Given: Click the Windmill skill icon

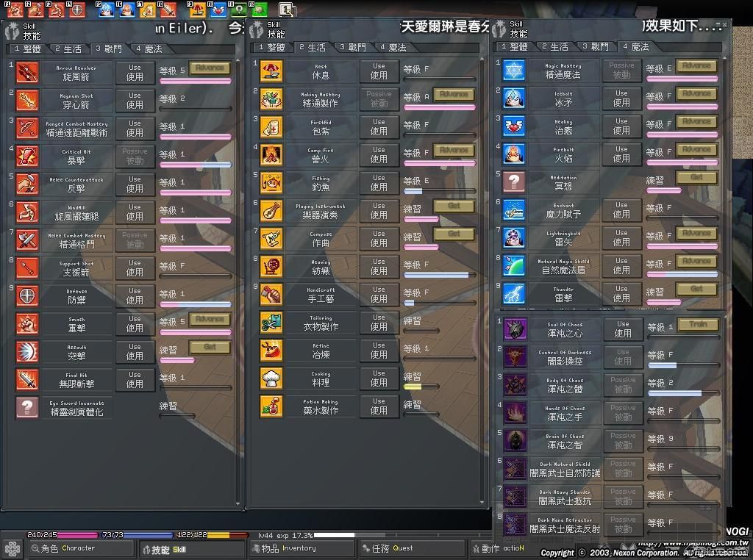Looking at the screenshot, I should pyautogui.click(x=27, y=212).
